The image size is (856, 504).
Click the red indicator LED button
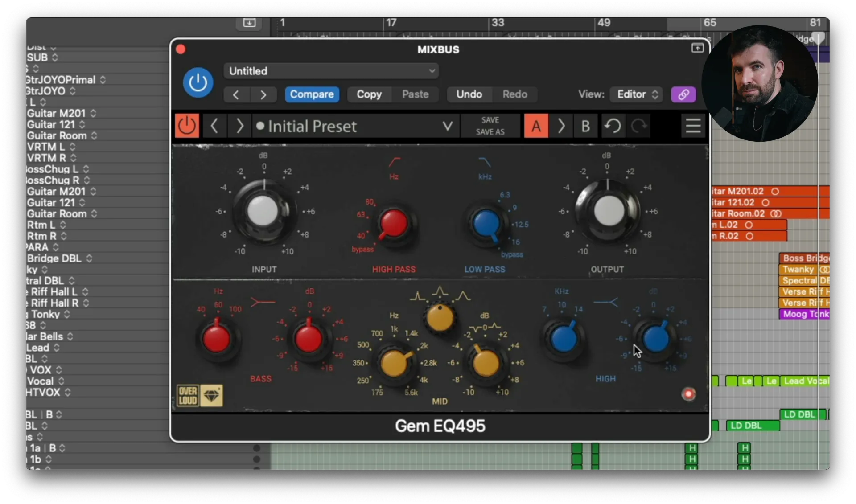coord(688,394)
